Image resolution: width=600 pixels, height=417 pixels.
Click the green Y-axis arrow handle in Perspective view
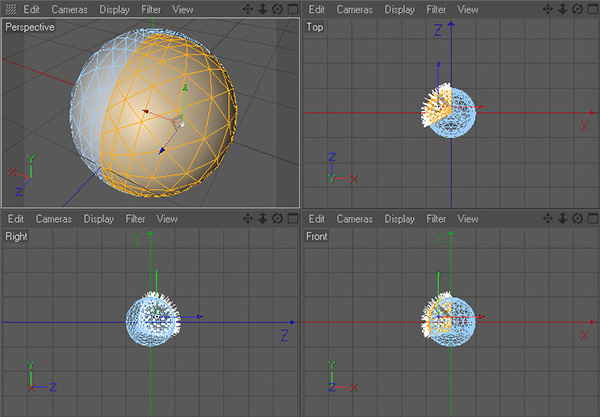(x=185, y=88)
